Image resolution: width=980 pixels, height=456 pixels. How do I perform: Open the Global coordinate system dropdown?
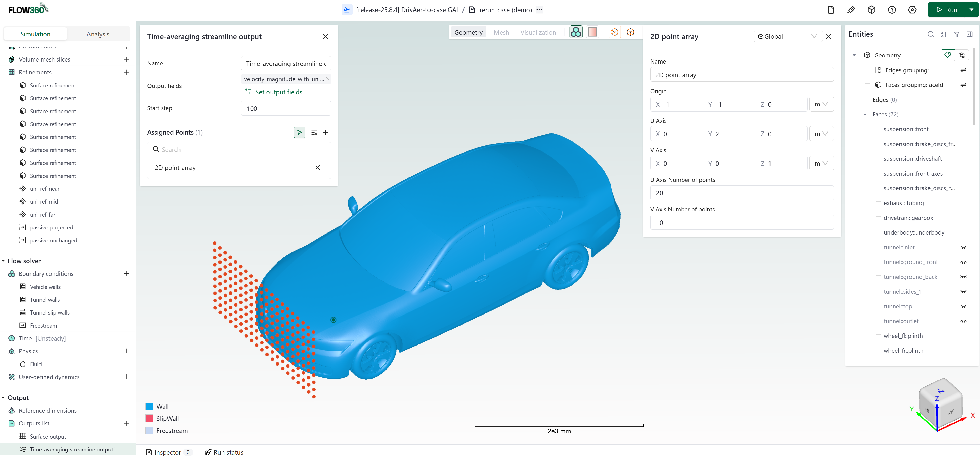click(x=787, y=36)
